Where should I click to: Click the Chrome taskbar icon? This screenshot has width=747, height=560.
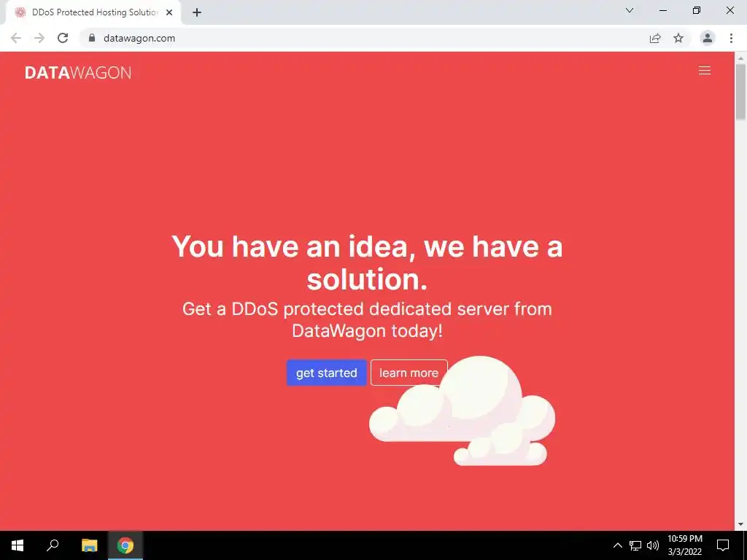pyautogui.click(x=125, y=545)
